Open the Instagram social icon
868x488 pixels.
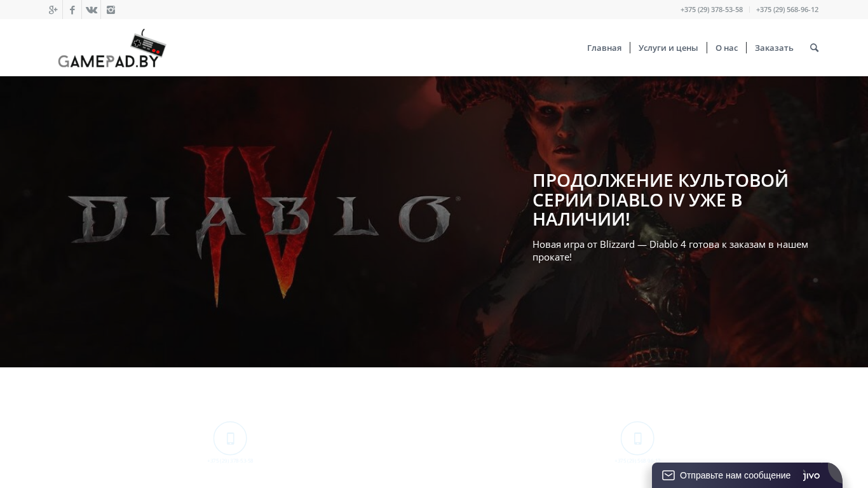tap(111, 10)
